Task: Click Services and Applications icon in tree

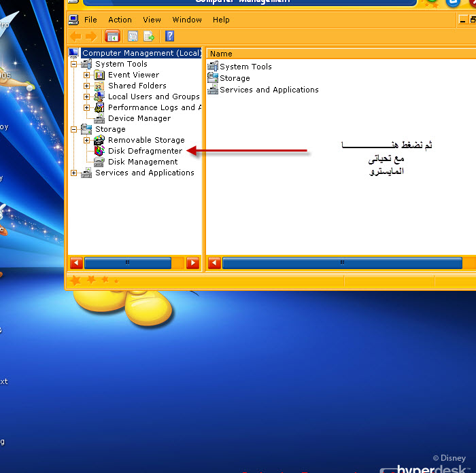Action: coord(86,173)
